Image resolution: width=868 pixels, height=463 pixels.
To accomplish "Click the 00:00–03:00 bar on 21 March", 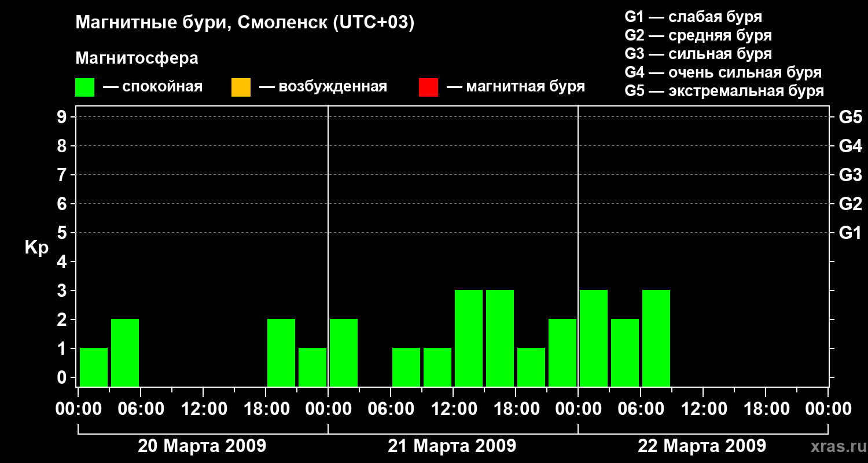I will pos(344,352).
